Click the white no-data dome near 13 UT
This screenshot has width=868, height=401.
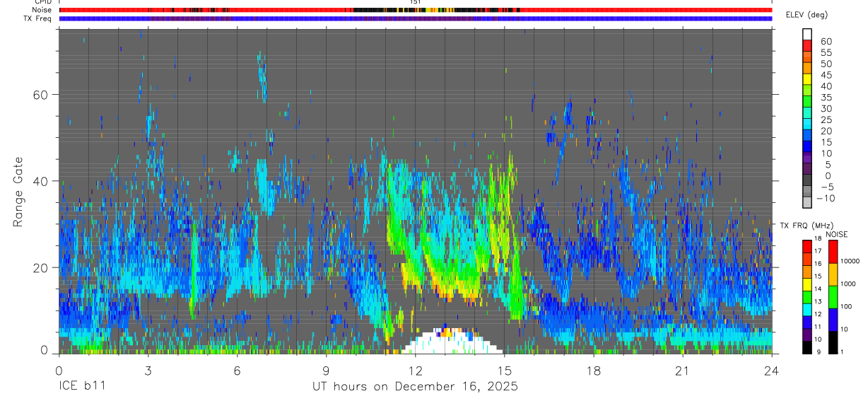[x=452, y=342]
